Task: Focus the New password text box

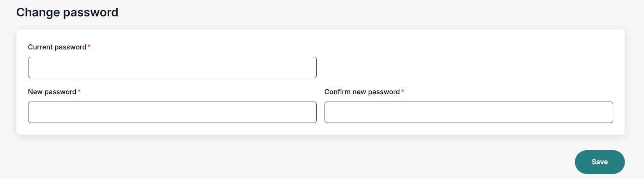Action: click(172, 112)
